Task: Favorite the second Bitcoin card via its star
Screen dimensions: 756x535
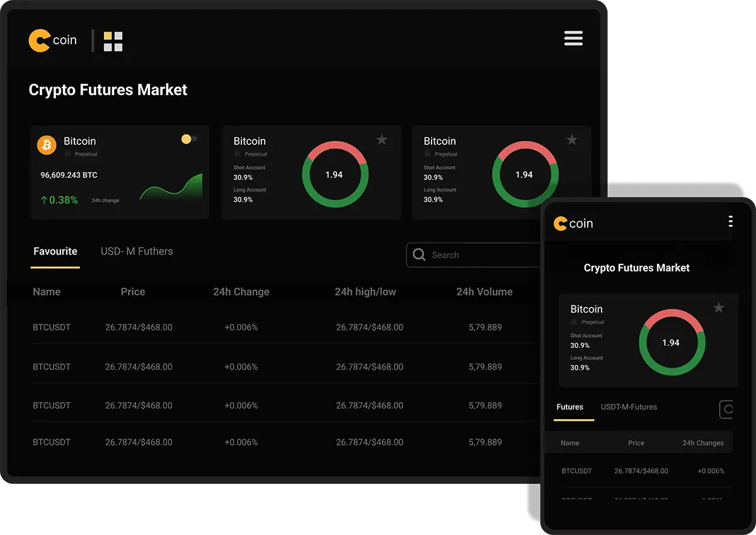Action: [x=382, y=140]
